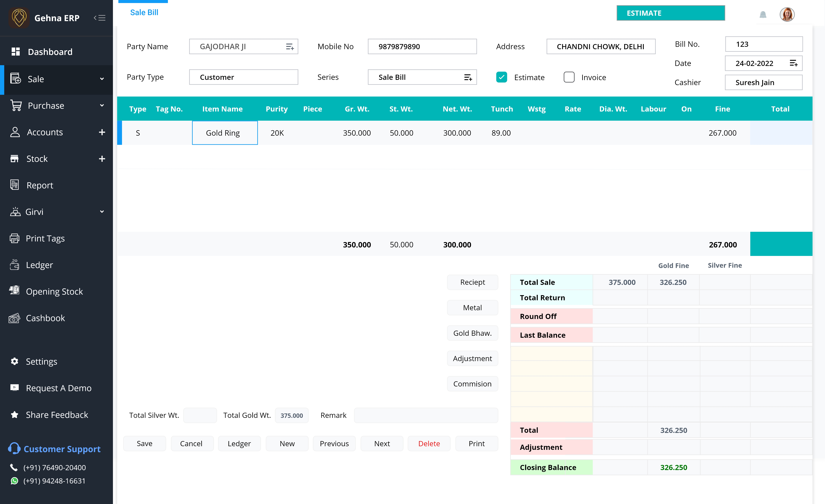
Task: Click the ESTIMATE button
Action: pyautogui.click(x=670, y=13)
